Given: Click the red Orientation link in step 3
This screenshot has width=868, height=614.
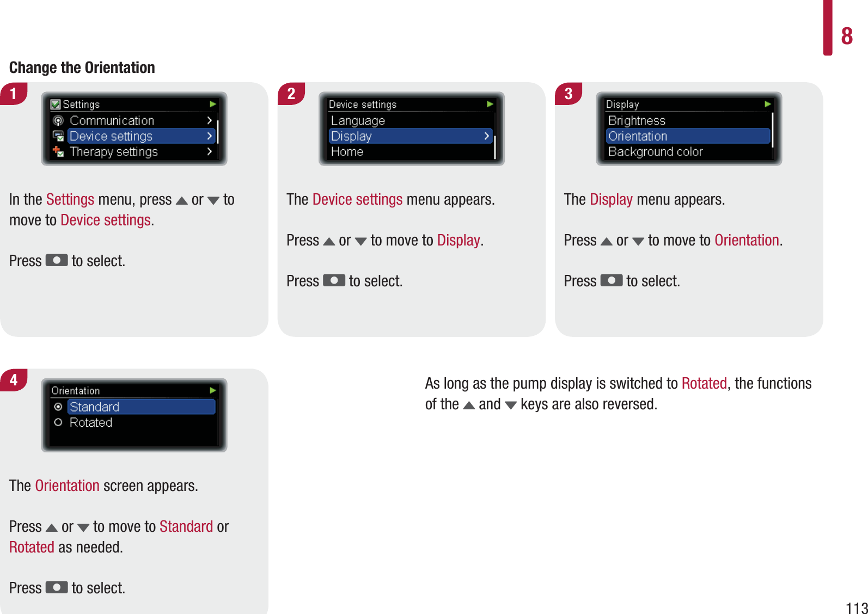Looking at the screenshot, I should pyautogui.click(x=747, y=241).
